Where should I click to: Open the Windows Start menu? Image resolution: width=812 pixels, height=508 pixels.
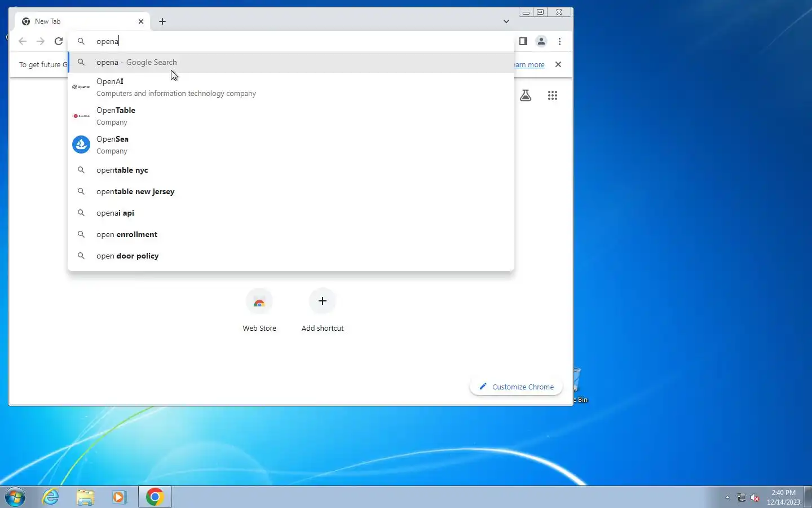15,497
